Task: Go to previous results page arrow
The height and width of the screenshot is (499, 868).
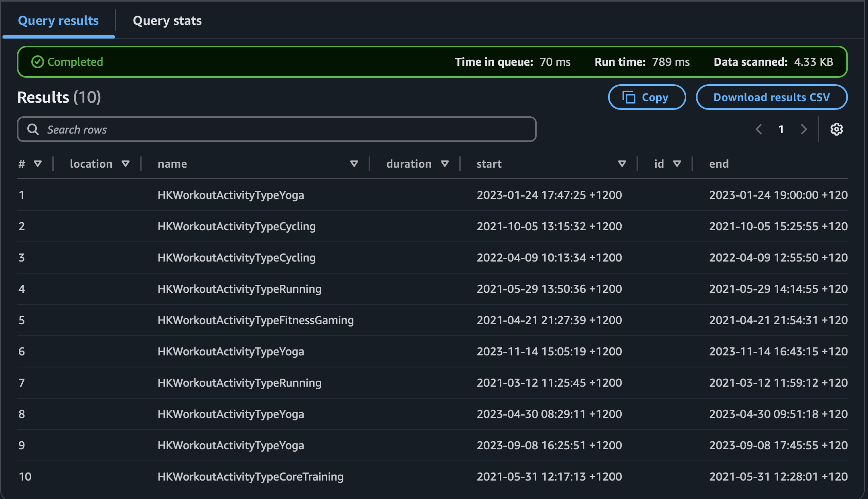Action: click(x=758, y=129)
